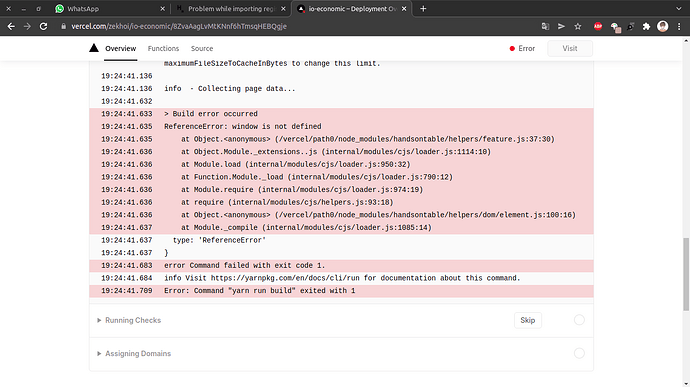The height and width of the screenshot is (387, 690).
Task: Switch to the Functions tab
Action: point(163,48)
